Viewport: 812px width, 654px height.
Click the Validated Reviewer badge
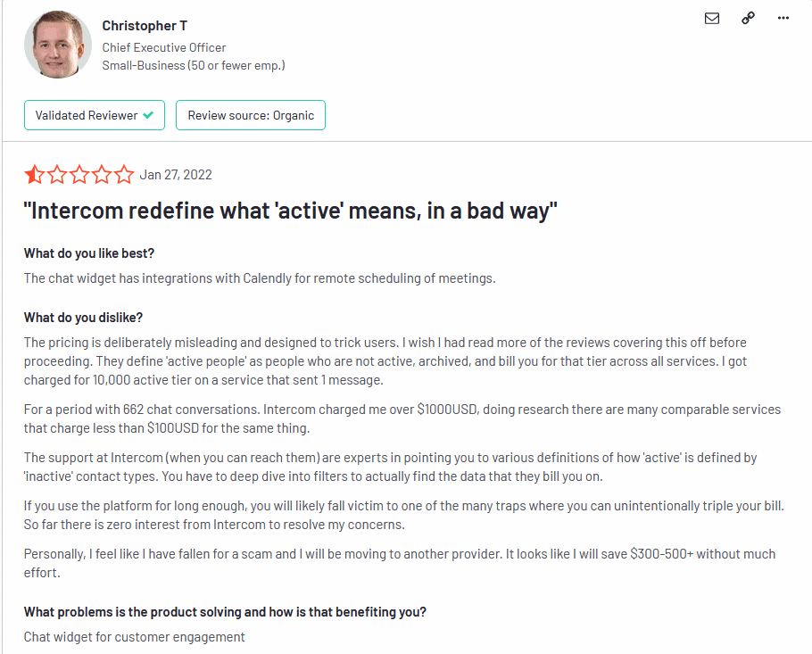(95, 115)
